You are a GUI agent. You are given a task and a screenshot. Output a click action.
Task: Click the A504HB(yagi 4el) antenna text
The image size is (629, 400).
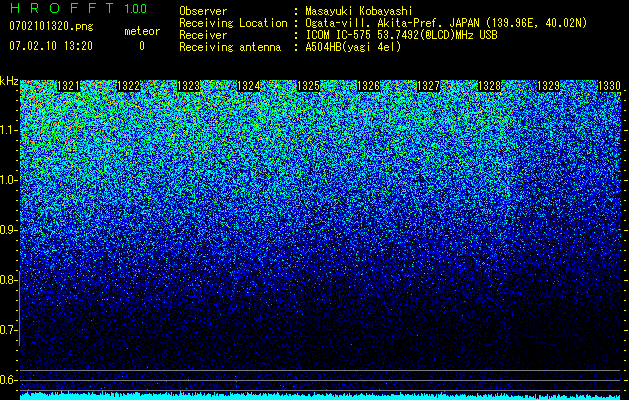(353, 47)
